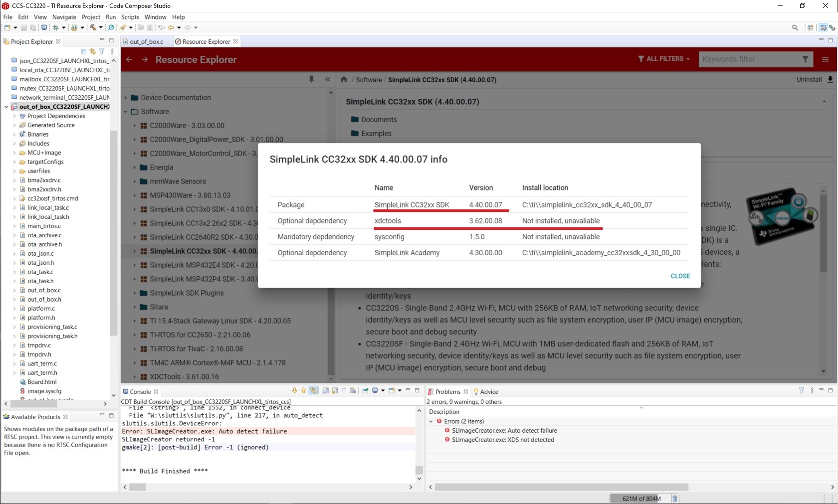
Task: Click the Keywords filter funnel icon
Action: [805, 59]
